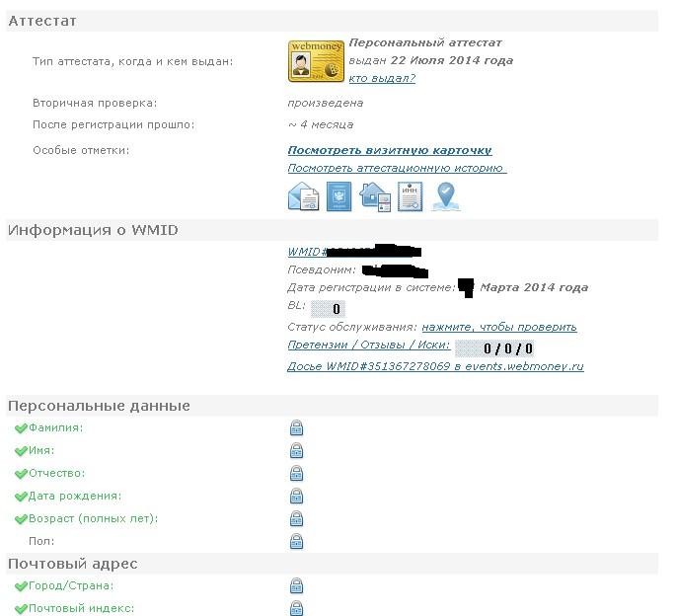This screenshot has width=676, height=616.
Task: Open the WMID# link
Action: pyautogui.click(x=354, y=252)
